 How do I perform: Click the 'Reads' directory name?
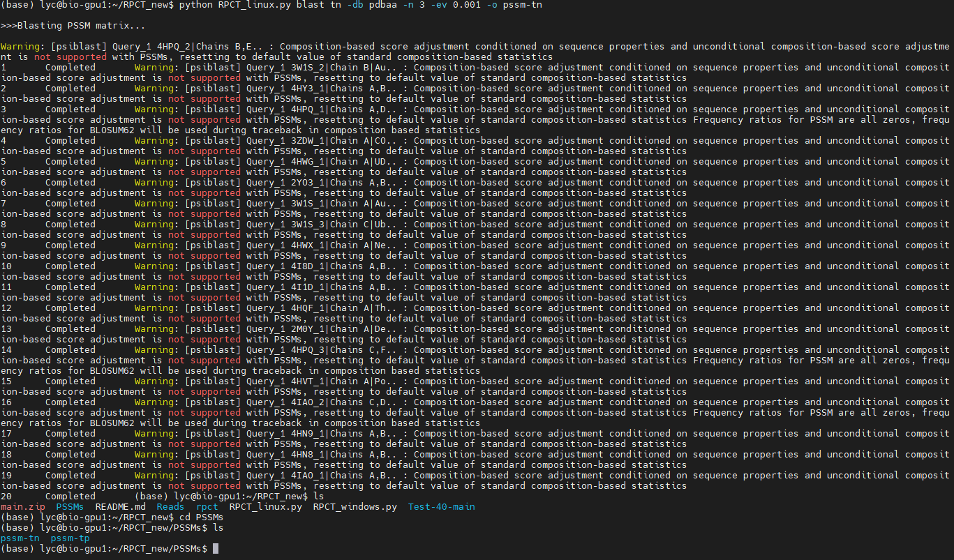170,507
